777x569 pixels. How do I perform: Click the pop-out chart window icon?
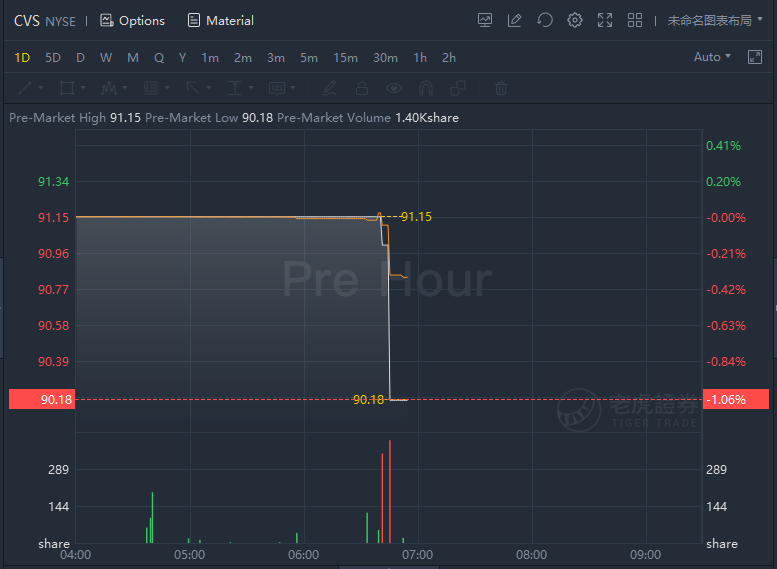tap(755, 57)
